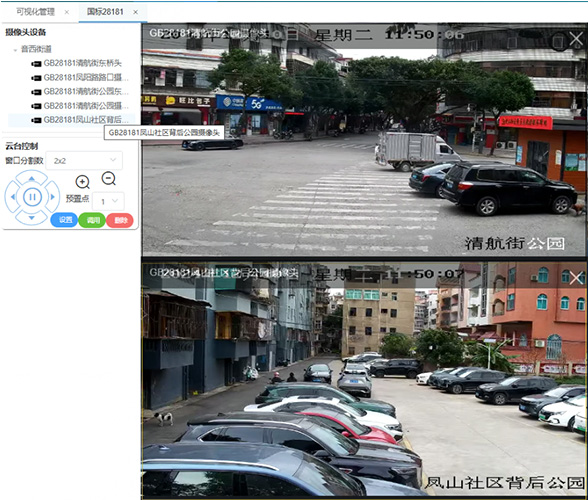Switch to the 可视化管理 tab
The height and width of the screenshot is (500, 588).
[x=35, y=12]
